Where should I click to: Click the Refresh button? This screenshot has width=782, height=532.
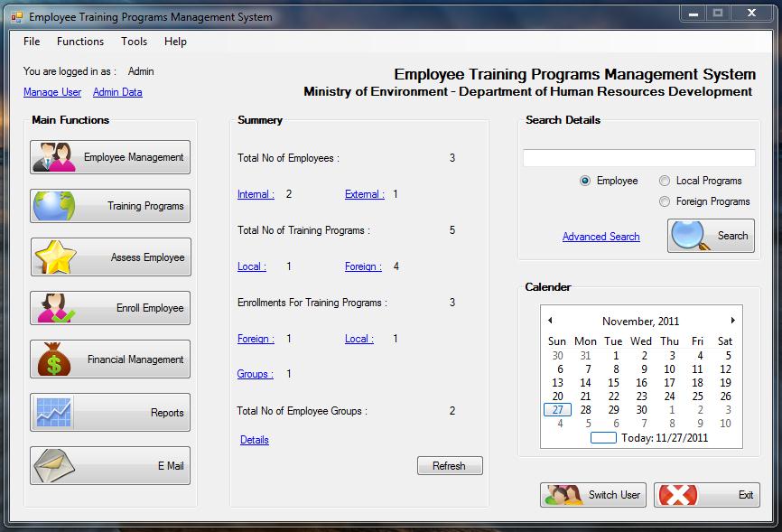[x=450, y=466]
